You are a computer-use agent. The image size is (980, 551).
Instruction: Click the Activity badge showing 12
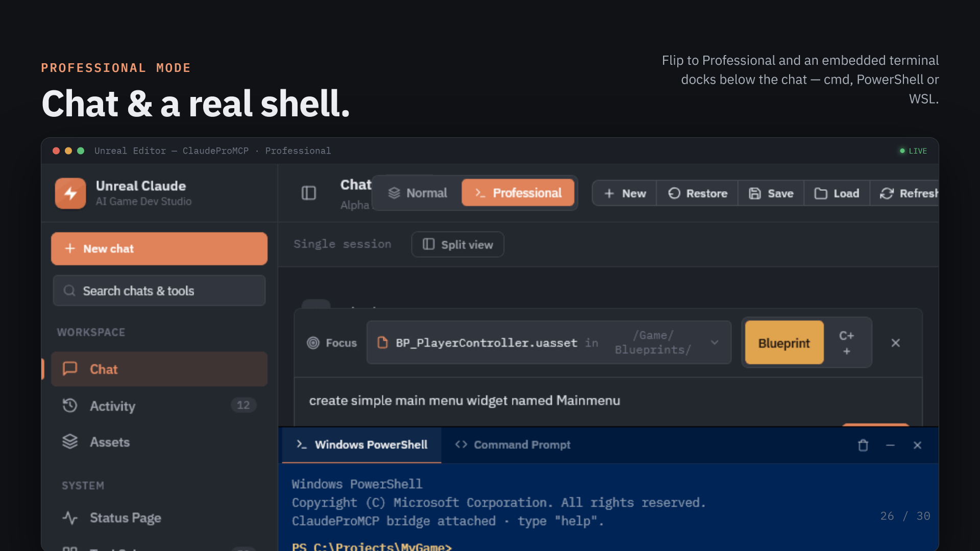(243, 405)
